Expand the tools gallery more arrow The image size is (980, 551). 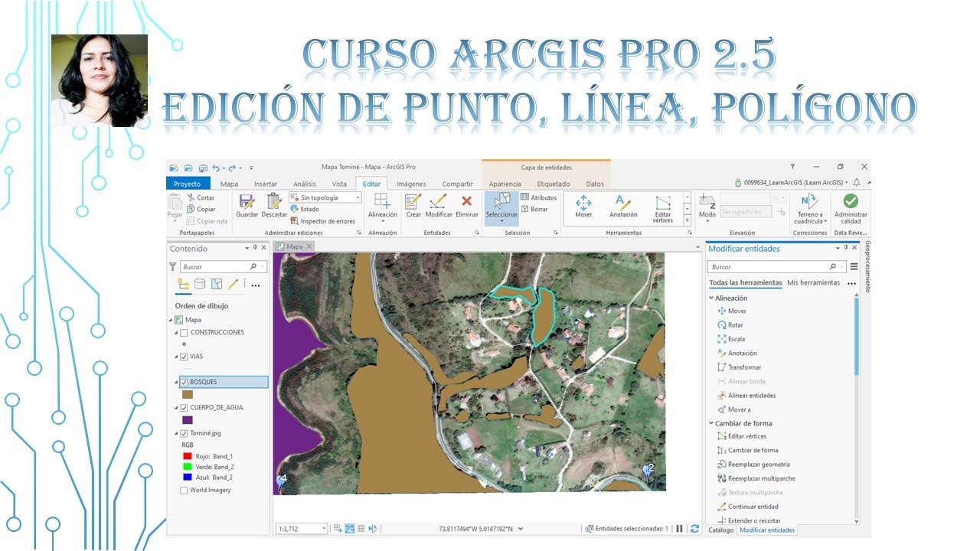pos(687,220)
